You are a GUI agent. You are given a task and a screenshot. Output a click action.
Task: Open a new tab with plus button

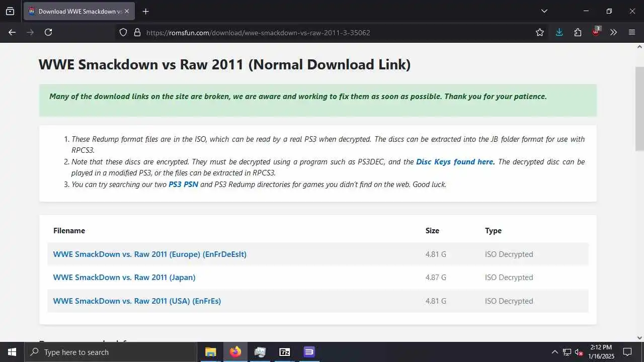tap(145, 11)
